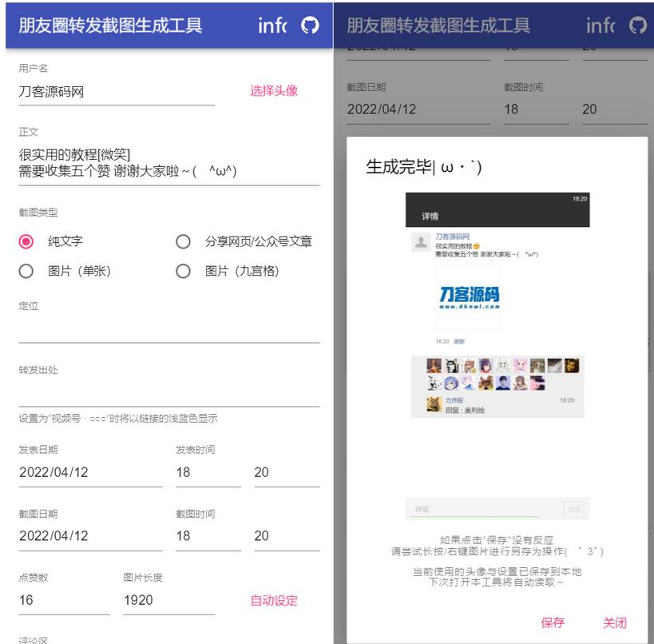Open the info link in the header
The height and width of the screenshot is (644, 654).
[x=272, y=25]
